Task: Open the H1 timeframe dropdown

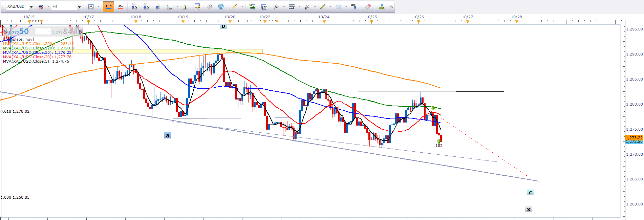Action: tap(79, 7)
